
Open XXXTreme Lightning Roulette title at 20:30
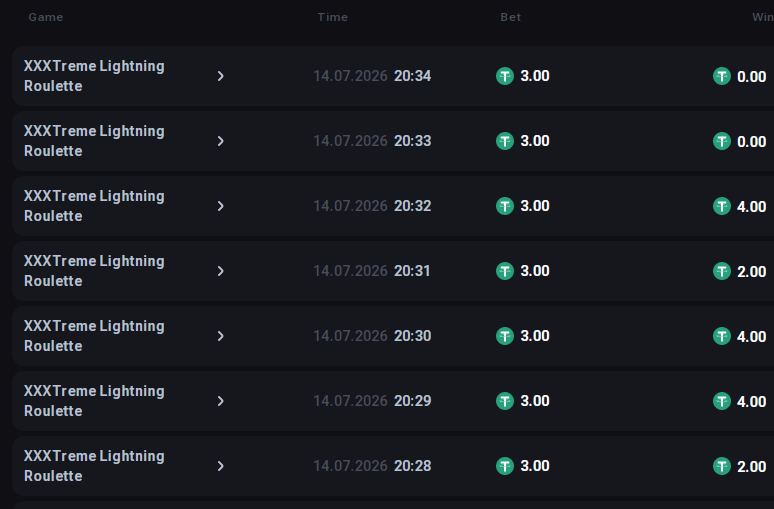pos(94,336)
